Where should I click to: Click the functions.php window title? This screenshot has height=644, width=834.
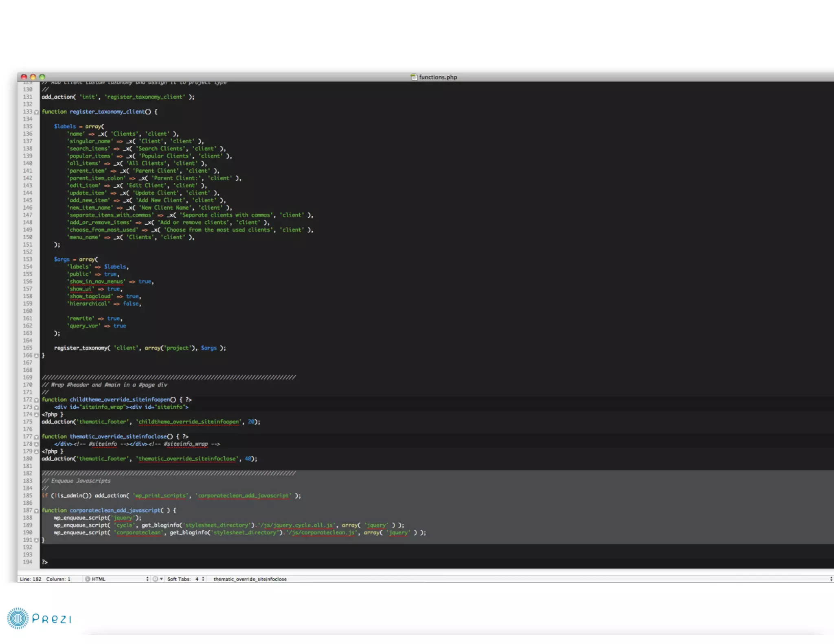438,77
